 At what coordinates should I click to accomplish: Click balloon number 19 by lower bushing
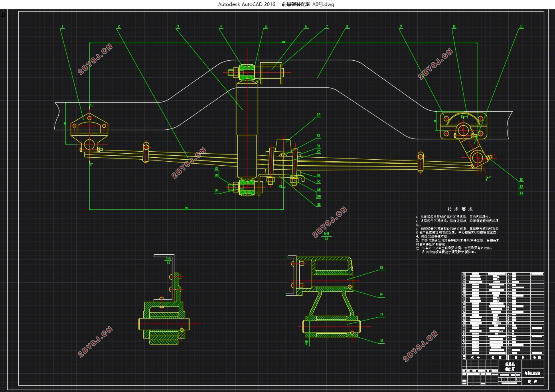click(x=216, y=191)
